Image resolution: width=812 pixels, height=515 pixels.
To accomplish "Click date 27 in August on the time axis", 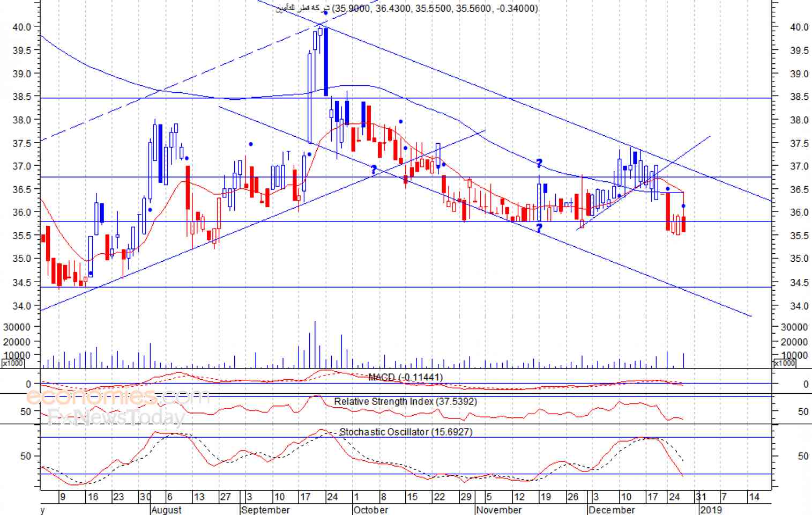I will 226,497.
